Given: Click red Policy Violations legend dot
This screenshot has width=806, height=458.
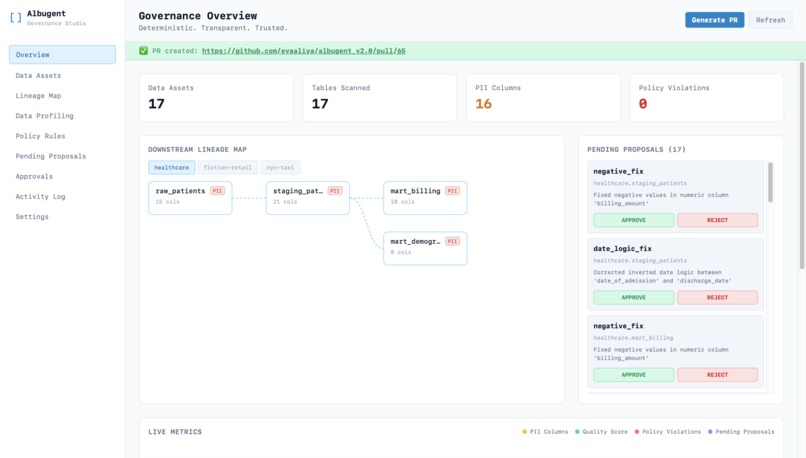Looking at the screenshot, I should [637, 432].
